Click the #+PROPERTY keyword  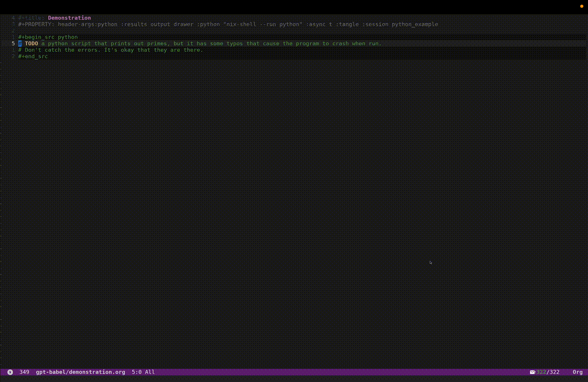point(36,24)
